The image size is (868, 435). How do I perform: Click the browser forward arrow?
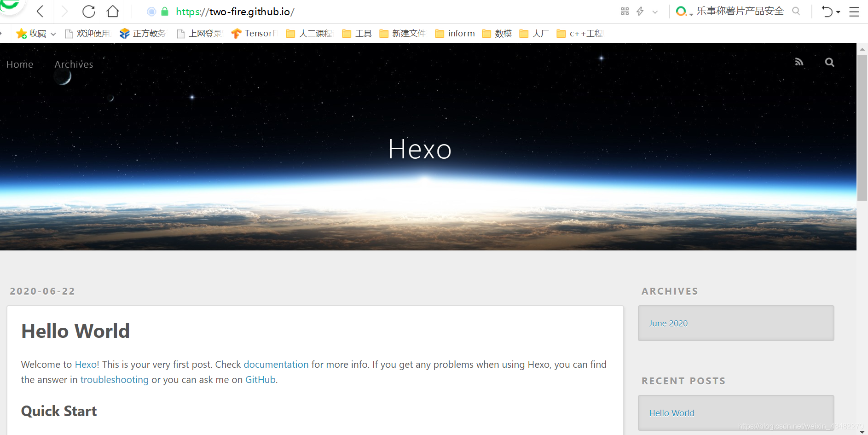tap(64, 12)
